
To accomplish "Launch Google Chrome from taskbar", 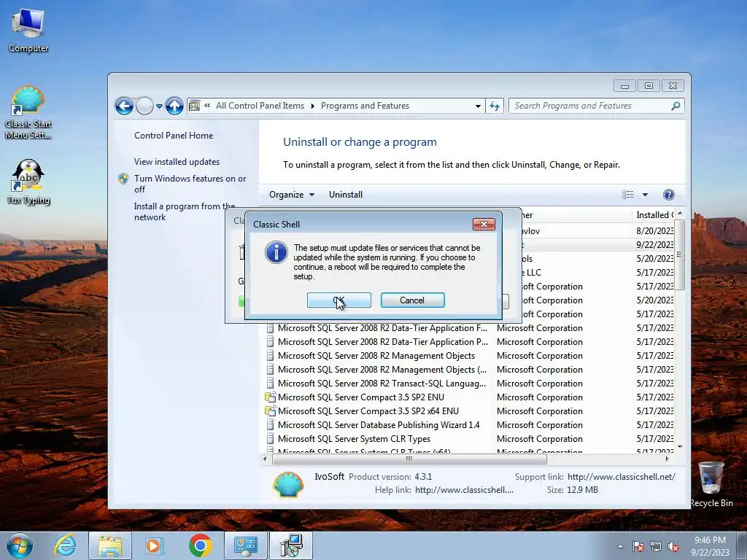I will pos(200,545).
